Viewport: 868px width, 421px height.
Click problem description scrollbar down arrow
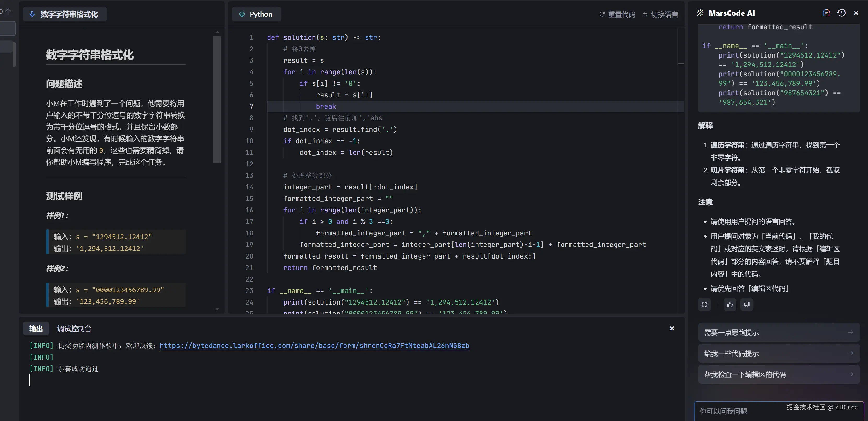pos(217,309)
